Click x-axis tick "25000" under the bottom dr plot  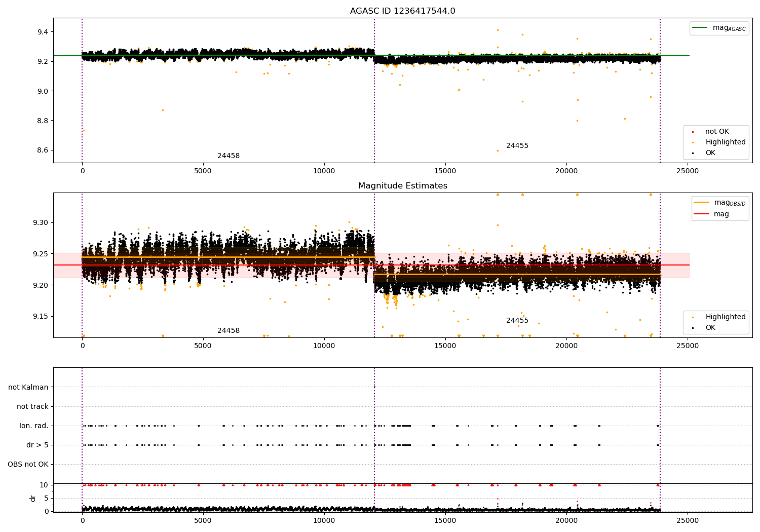687,521
